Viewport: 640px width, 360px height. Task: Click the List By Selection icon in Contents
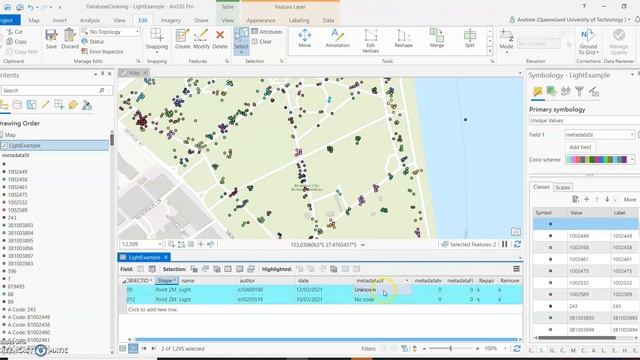click(x=31, y=105)
